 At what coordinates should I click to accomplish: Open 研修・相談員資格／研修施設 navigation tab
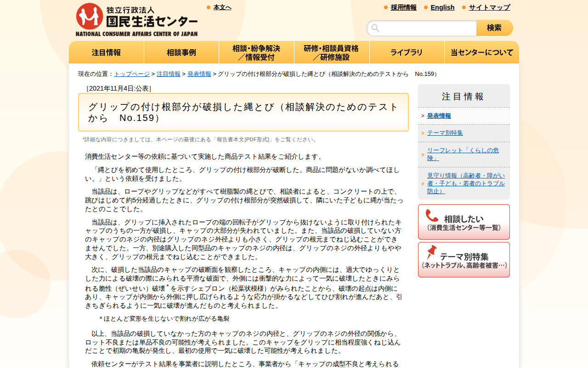332,52
